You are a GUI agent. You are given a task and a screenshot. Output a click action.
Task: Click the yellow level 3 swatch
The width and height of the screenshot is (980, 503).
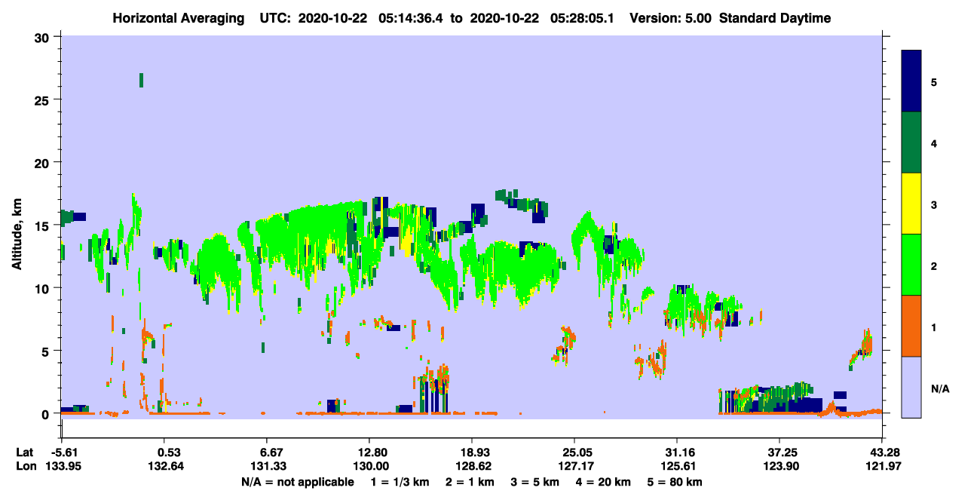pyautogui.click(x=911, y=204)
